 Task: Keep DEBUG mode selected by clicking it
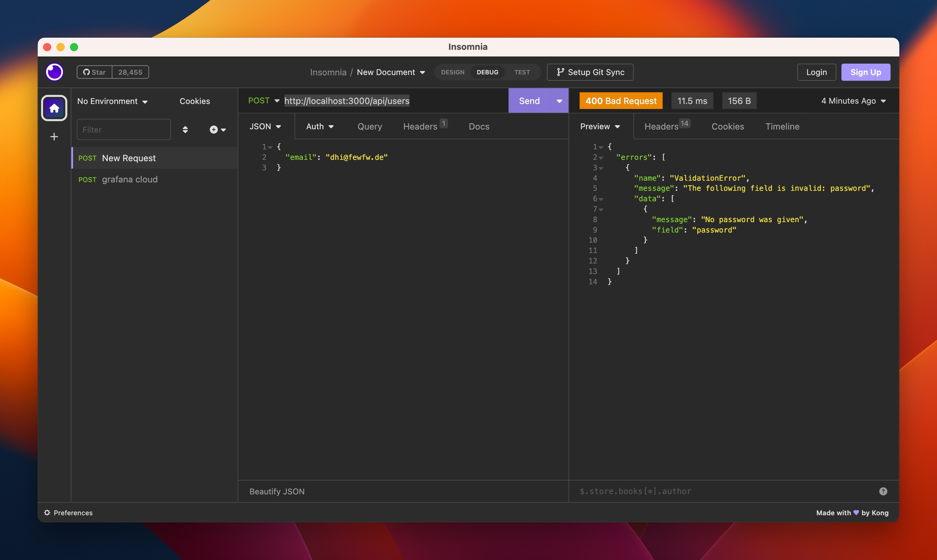(487, 72)
